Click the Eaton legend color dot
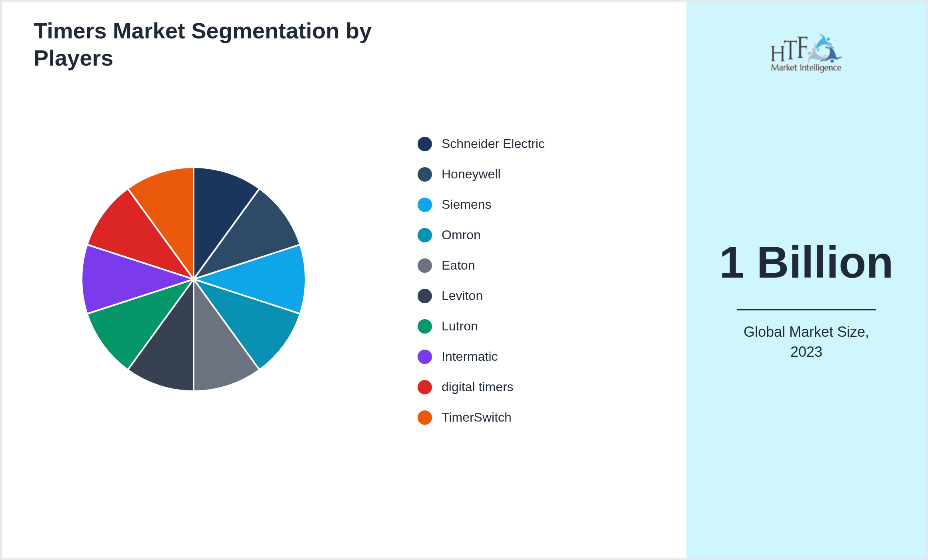Image resolution: width=928 pixels, height=560 pixels. click(425, 266)
